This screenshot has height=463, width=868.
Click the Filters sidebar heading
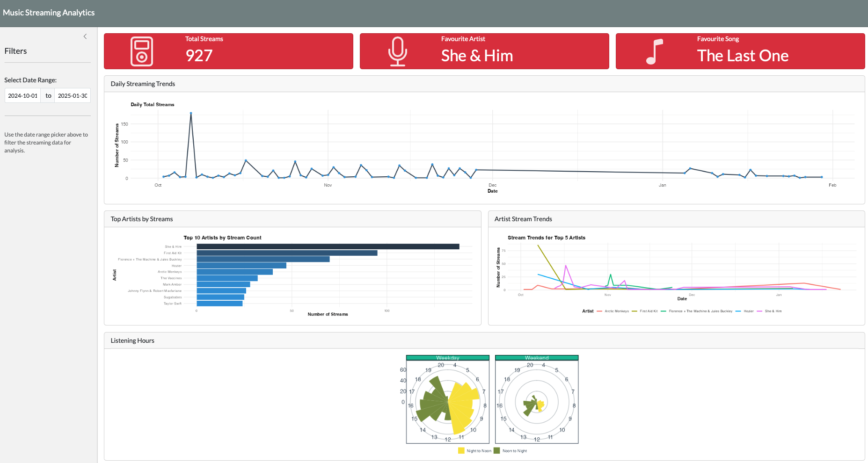pyautogui.click(x=15, y=51)
